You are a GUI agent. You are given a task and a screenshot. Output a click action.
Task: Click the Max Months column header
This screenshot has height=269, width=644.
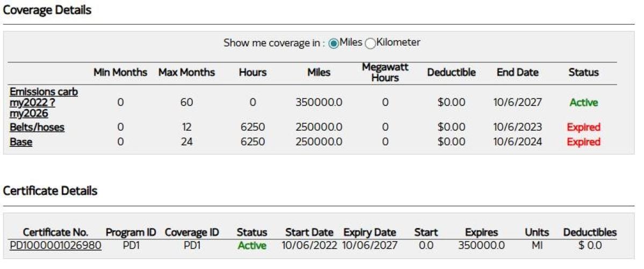[x=186, y=72]
